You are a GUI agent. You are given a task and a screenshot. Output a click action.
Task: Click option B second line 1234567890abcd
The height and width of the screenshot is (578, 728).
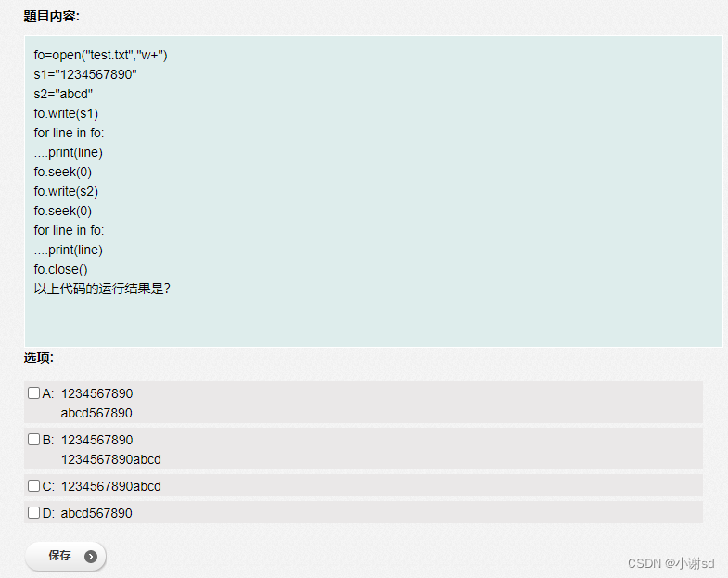(111, 459)
